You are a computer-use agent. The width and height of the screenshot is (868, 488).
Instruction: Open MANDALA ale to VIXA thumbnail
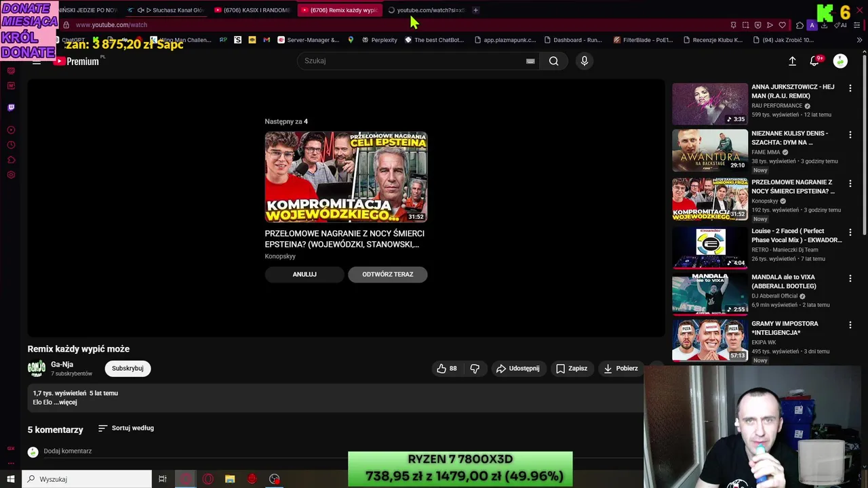click(x=710, y=294)
